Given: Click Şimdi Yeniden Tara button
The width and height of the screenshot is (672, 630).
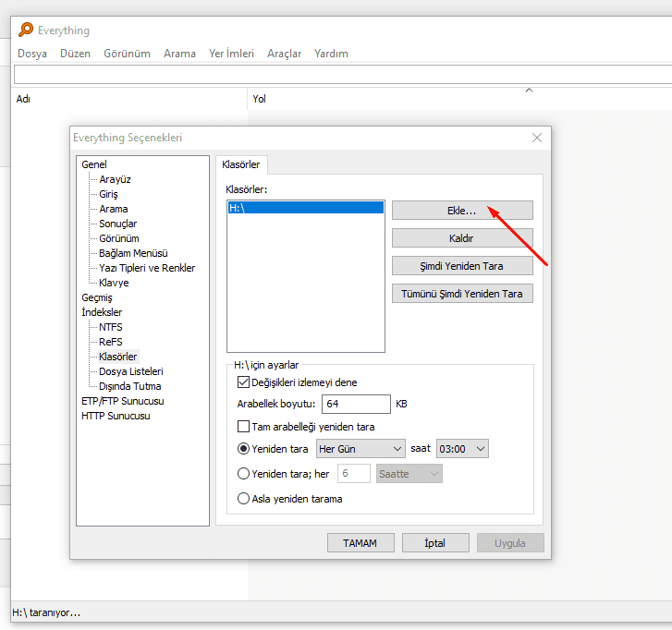Looking at the screenshot, I should click(462, 266).
